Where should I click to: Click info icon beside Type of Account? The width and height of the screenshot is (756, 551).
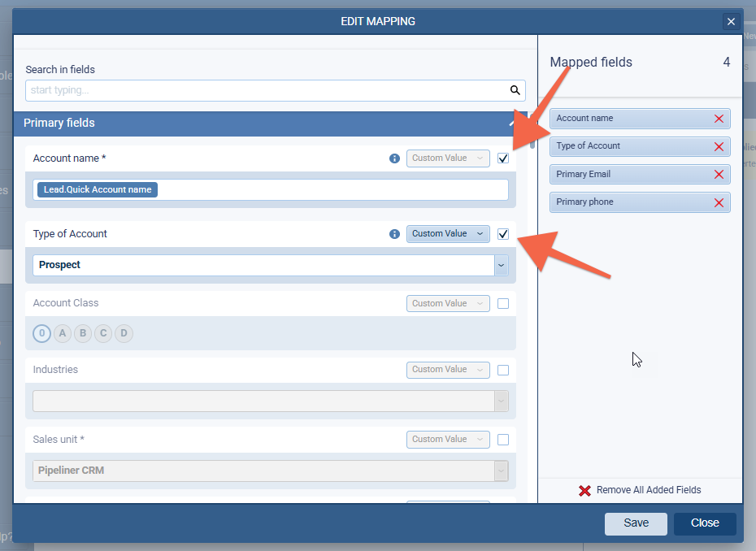click(394, 234)
